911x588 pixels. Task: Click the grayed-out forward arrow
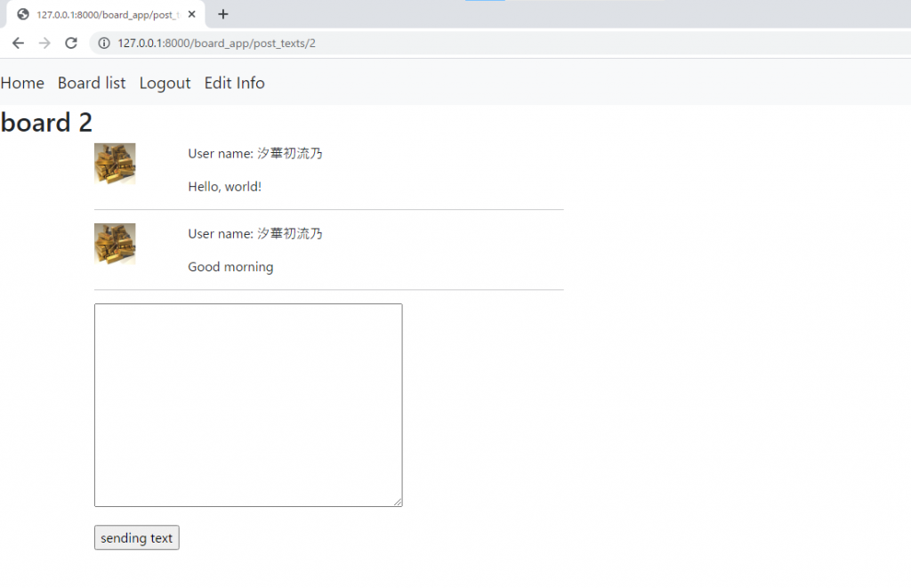click(44, 42)
